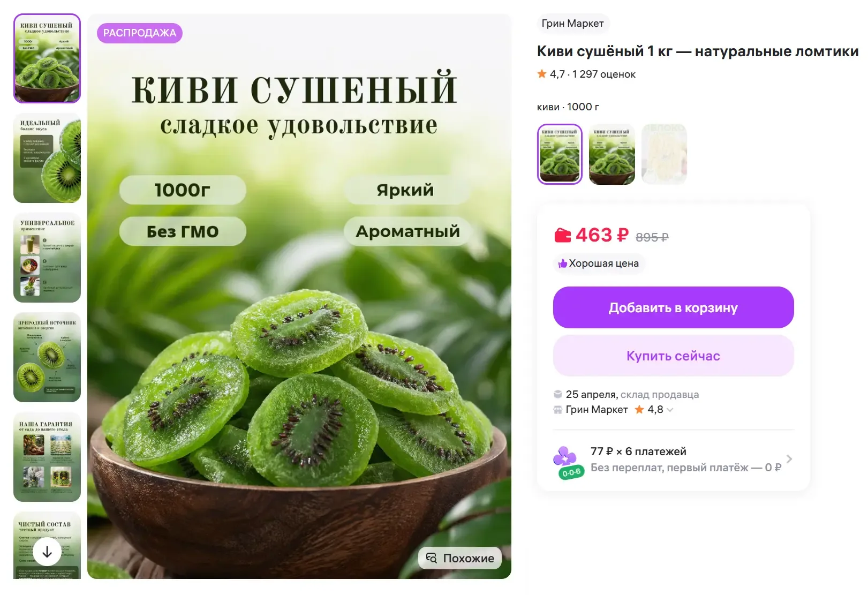The height and width of the screenshot is (595, 868).
Task: Select the first kiwi variant thumbnail
Action: (x=560, y=154)
